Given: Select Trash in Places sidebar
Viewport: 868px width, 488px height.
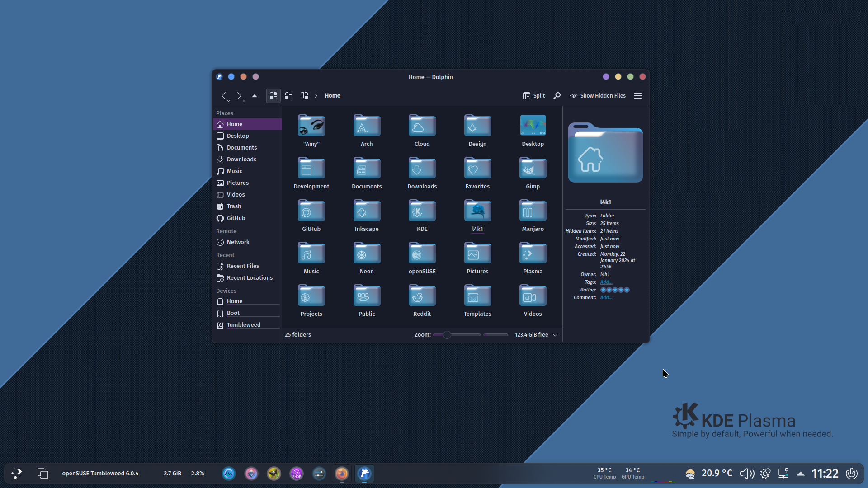Looking at the screenshot, I should coord(247,206).
